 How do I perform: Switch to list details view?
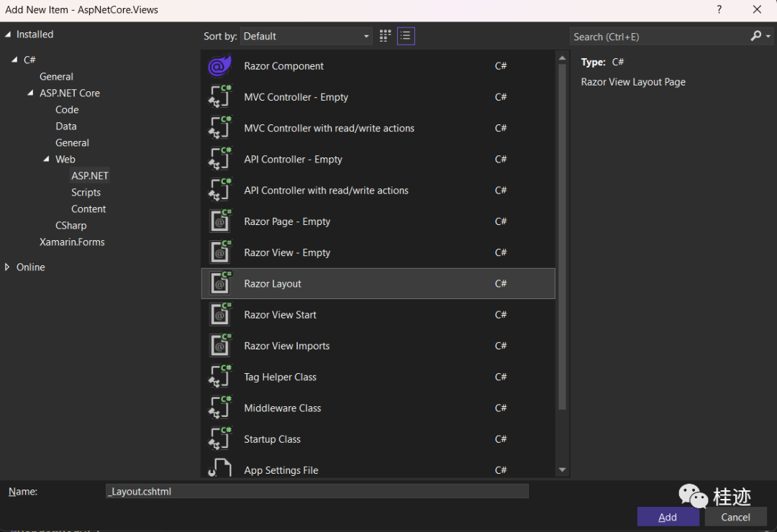406,36
